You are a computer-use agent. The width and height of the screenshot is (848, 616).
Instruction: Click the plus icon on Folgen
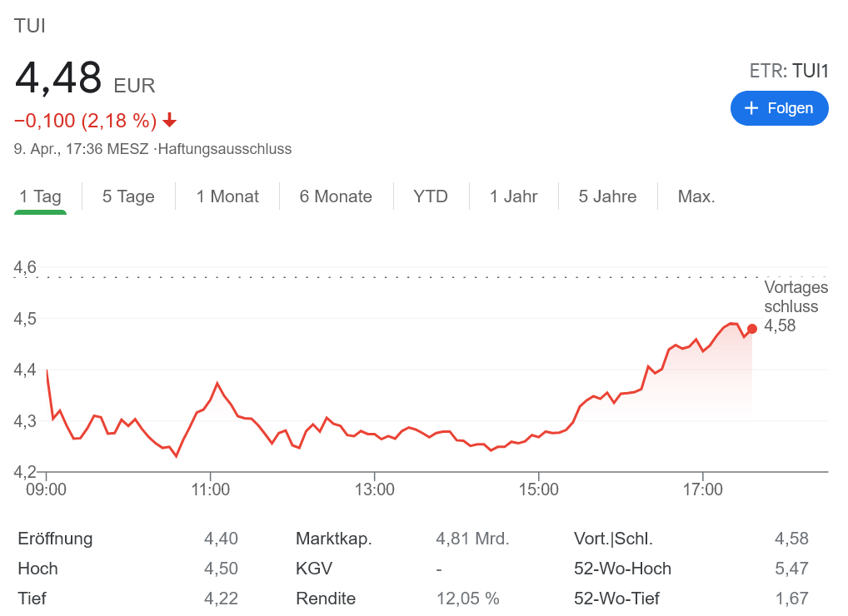click(x=751, y=108)
